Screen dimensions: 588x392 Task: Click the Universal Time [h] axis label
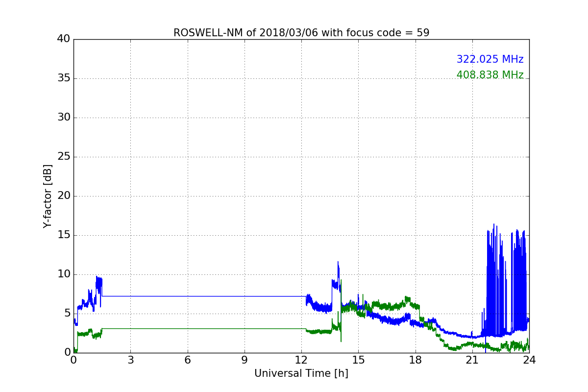coord(301,373)
